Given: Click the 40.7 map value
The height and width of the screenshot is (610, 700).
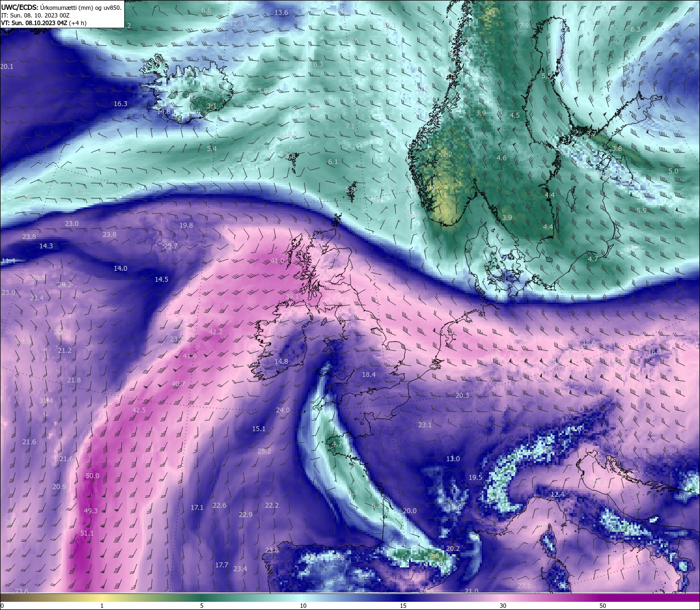Looking at the screenshot, I should pyautogui.click(x=178, y=384).
